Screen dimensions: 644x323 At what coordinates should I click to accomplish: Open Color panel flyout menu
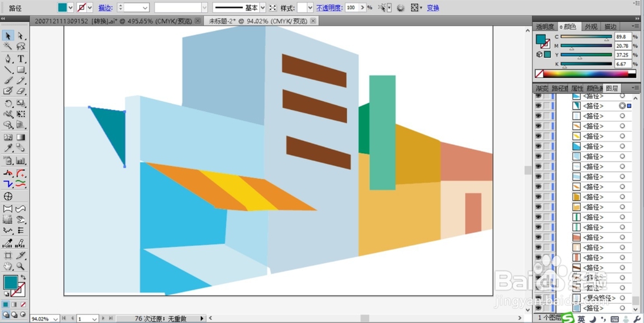click(x=634, y=26)
